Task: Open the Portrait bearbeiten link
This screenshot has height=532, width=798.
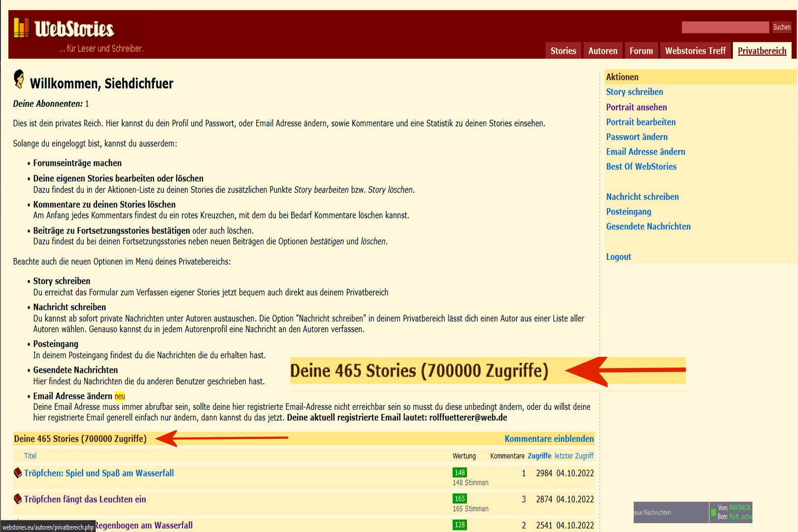Action: pos(641,122)
